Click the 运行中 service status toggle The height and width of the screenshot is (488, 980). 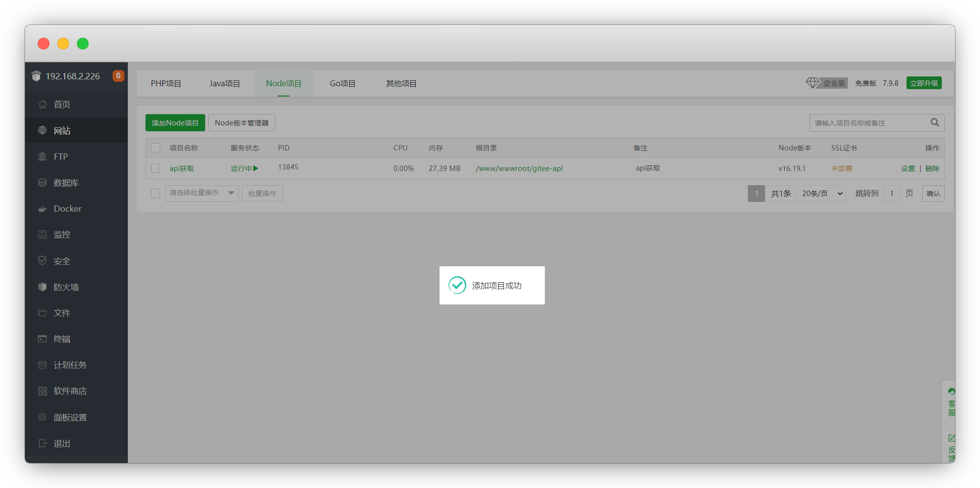click(x=244, y=169)
